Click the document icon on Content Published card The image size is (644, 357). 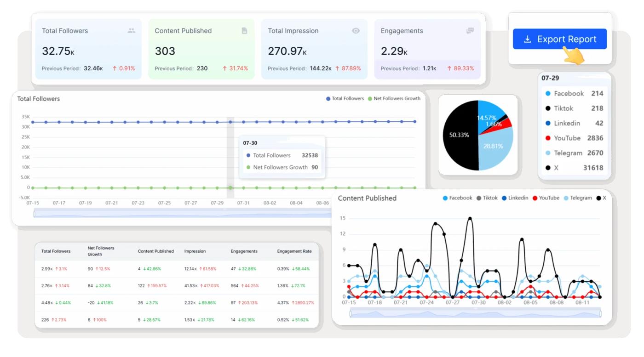244,31
